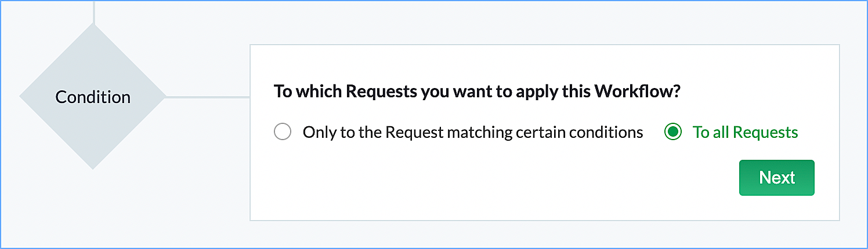The width and height of the screenshot is (868, 249).
Task: Click the 'Condition' text inside the diamond
Action: click(93, 97)
